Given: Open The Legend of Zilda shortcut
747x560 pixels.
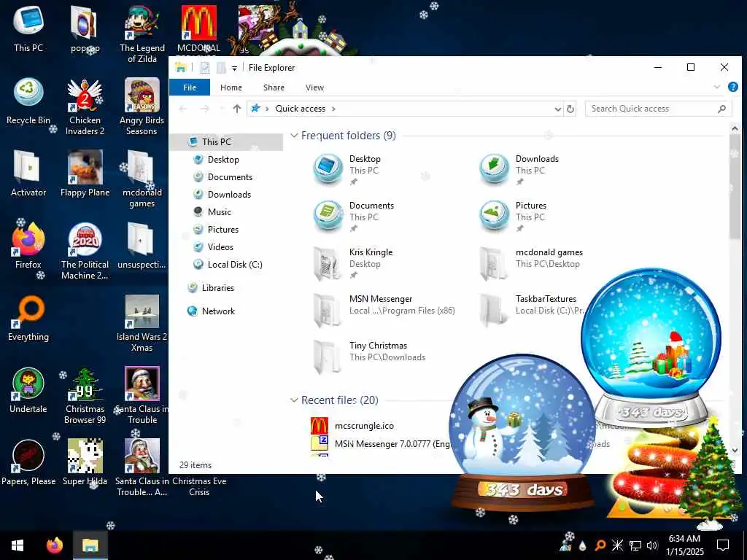Looking at the screenshot, I should [x=142, y=34].
